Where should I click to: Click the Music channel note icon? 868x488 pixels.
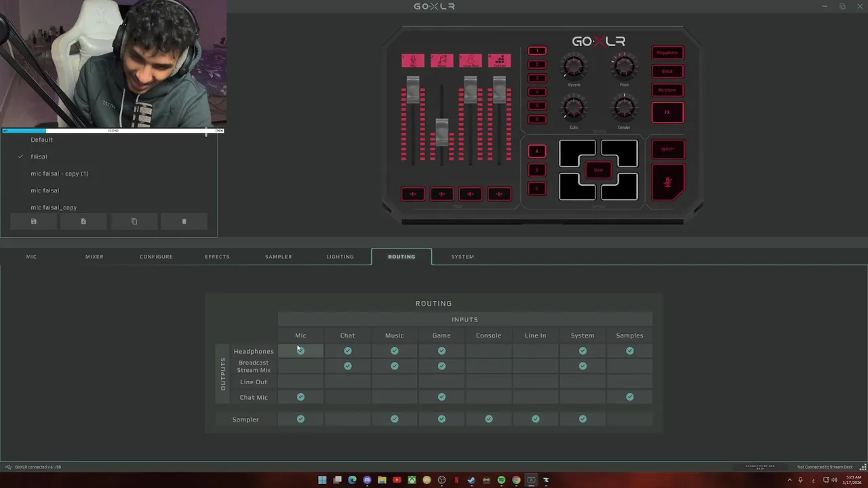[441, 61]
